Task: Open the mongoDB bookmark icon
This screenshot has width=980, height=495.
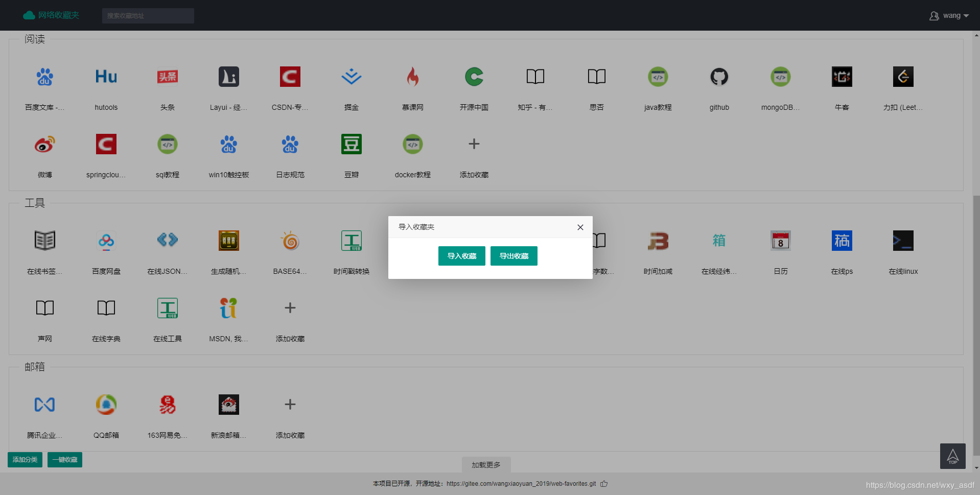Action: 781,77
